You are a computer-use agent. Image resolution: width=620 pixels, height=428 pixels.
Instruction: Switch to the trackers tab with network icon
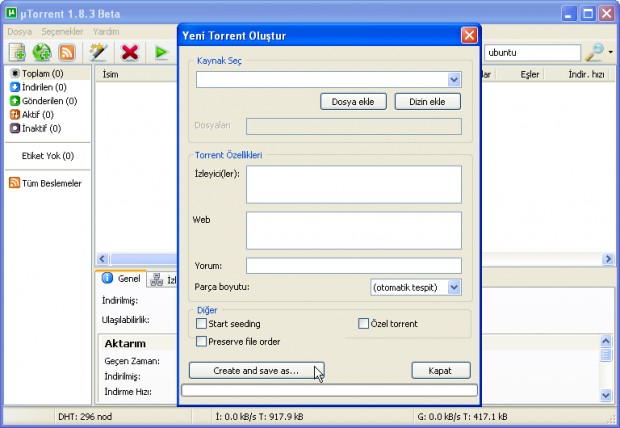[x=163, y=280]
